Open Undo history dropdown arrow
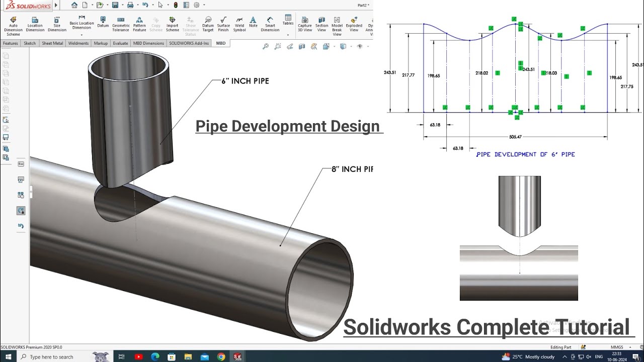 click(x=153, y=5)
